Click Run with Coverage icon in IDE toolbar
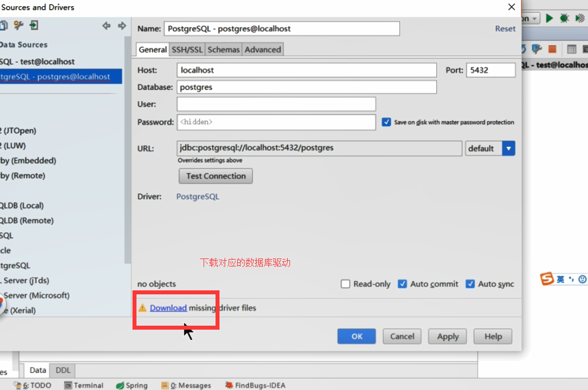 (x=579, y=18)
